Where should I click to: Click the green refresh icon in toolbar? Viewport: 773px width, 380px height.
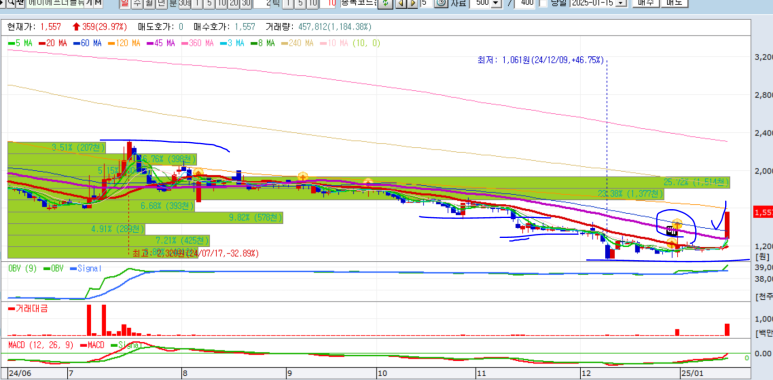386,3
